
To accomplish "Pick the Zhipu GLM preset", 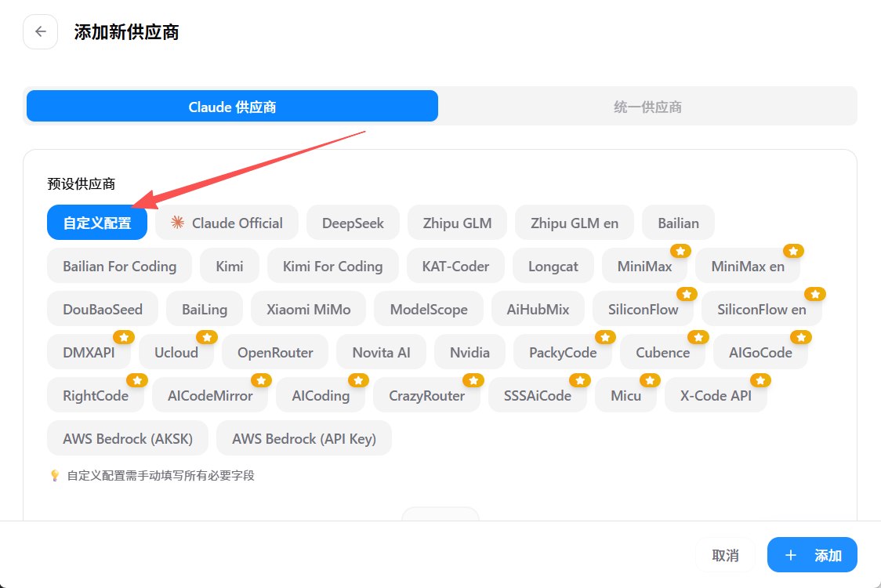I will (458, 223).
